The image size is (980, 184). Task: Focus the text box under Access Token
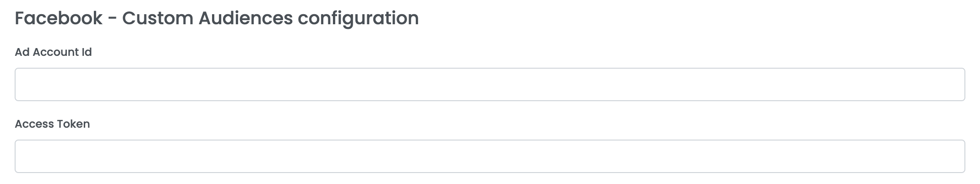[x=490, y=156]
